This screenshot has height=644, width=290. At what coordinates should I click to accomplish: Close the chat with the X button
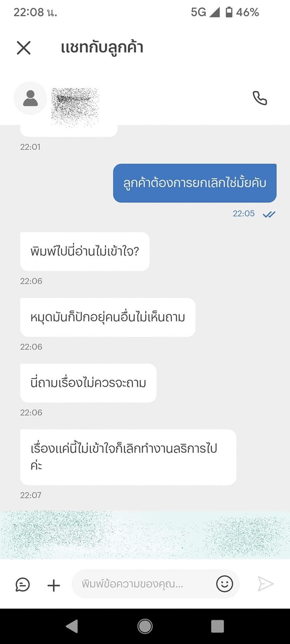click(24, 48)
